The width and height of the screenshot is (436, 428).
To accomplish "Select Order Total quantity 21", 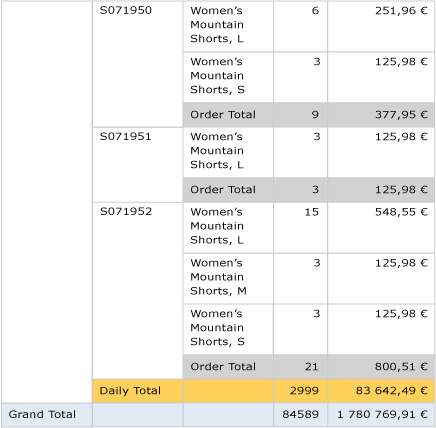I will [x=300, y=367].
